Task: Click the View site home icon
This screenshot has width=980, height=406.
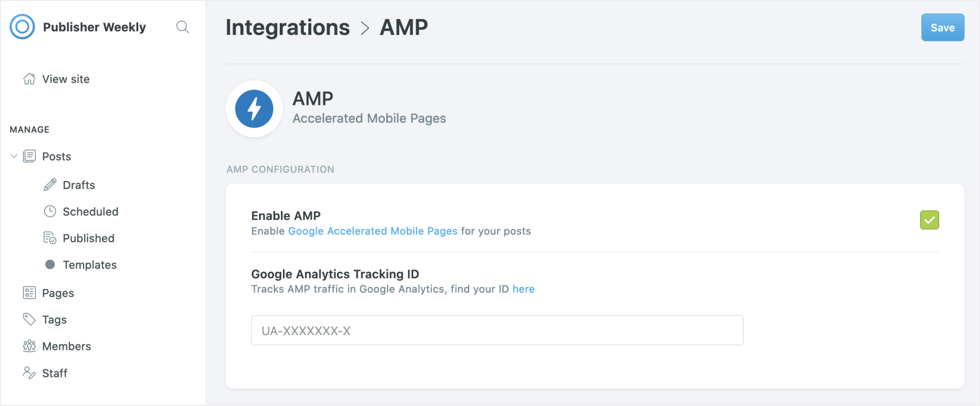Action: (x=29, y=79)
